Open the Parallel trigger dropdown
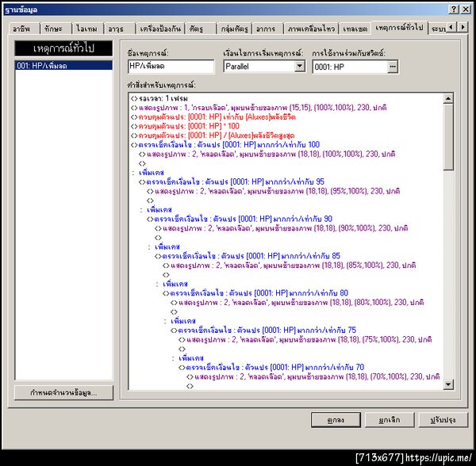Screen dimensions: 476x466 click(300, 66)
